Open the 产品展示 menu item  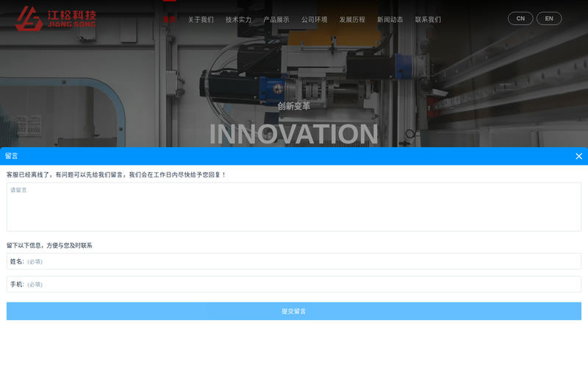point(276,20)
